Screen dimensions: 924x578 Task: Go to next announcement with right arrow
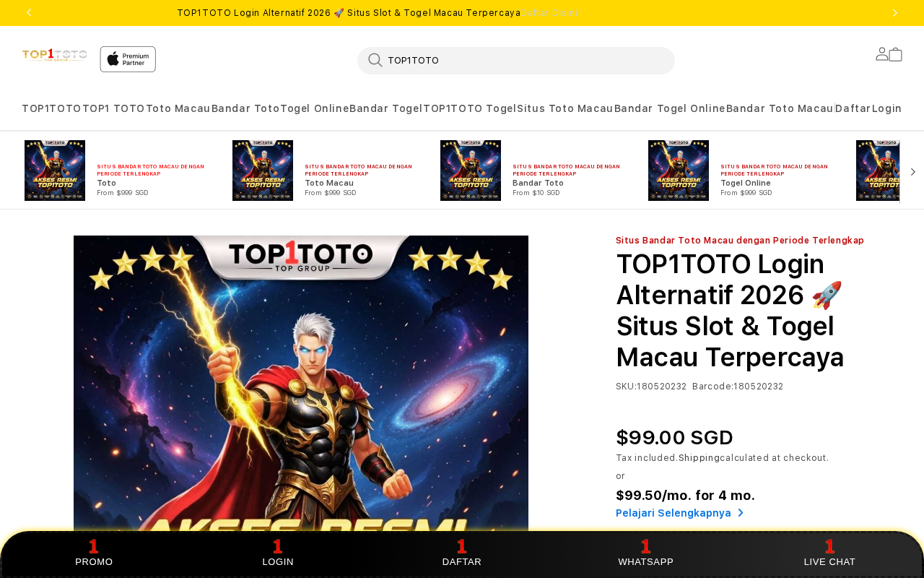(x=895, y=12)
